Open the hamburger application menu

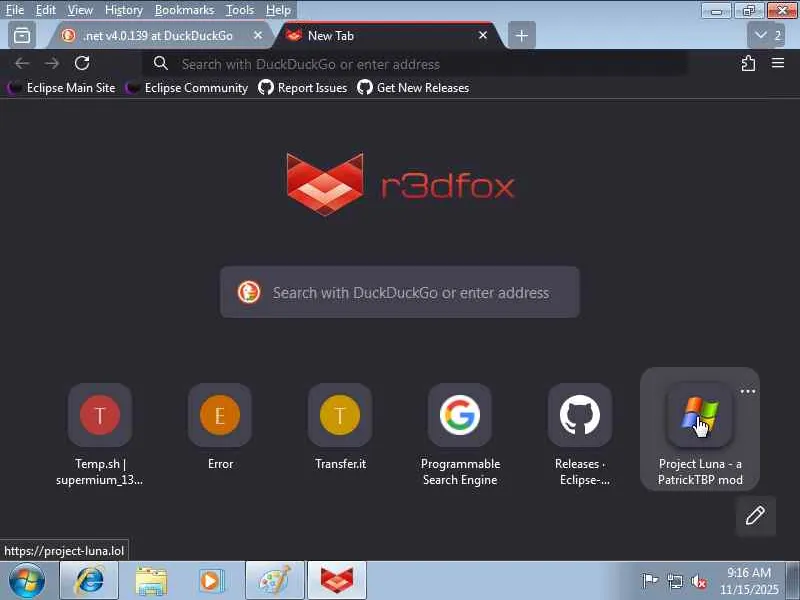point(778,63)
